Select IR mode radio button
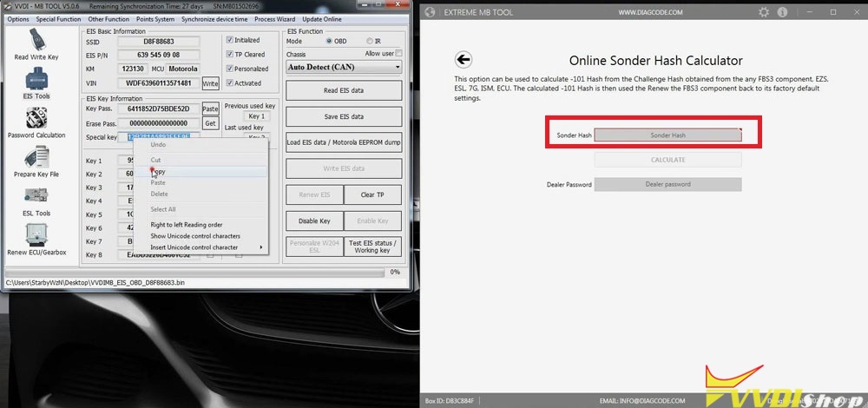Screen dimensions: 868x408 click(x=369, y=41)
